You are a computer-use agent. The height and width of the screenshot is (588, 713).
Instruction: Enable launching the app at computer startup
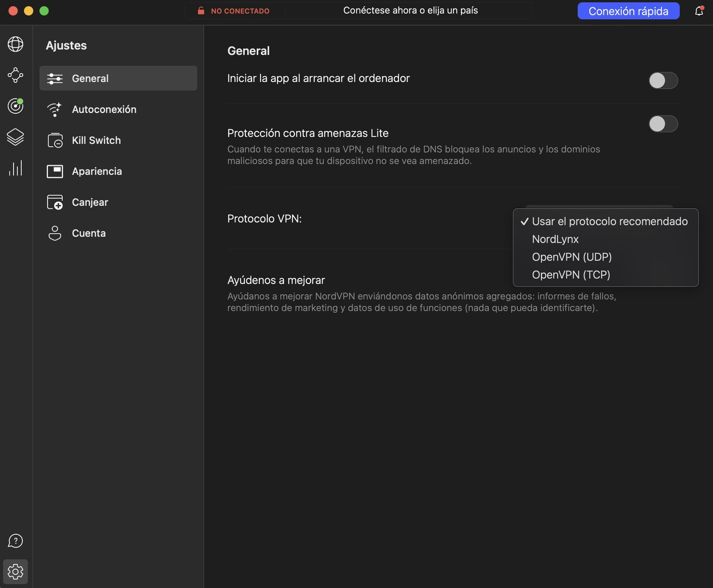(x=663, y=80)
